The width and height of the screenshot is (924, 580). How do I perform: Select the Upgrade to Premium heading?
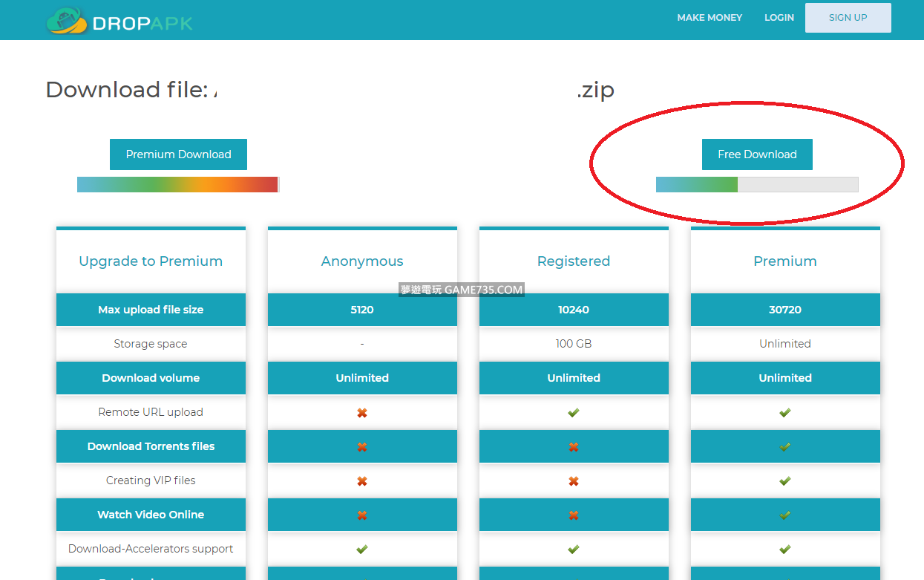coord(151,261)
